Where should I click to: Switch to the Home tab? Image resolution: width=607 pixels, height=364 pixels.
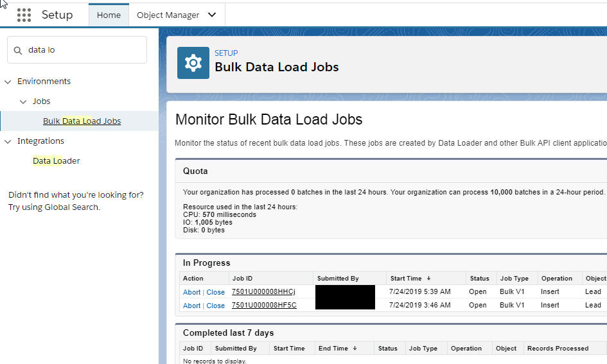109,15
